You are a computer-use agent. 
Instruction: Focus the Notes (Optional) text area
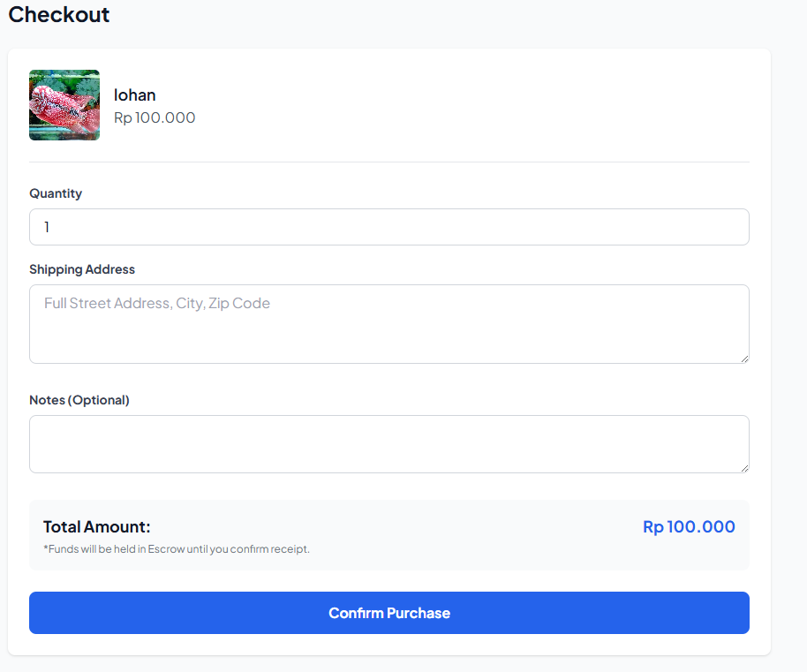tap(388, 444)
